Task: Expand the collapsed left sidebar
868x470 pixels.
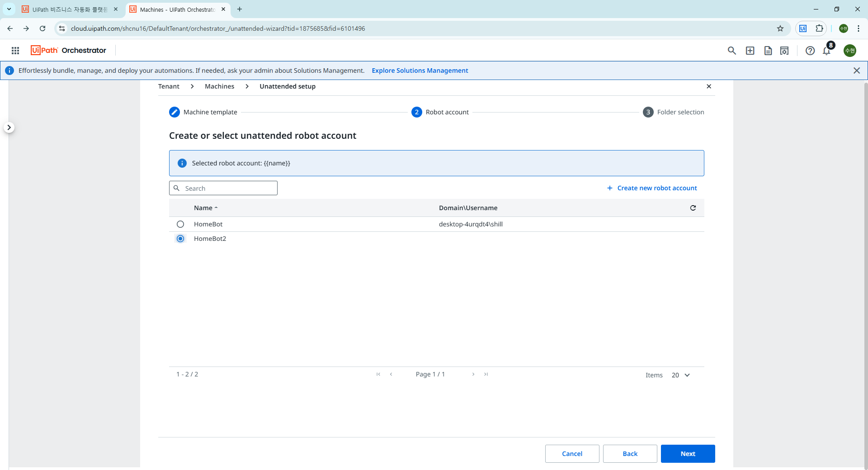Action: [x=9, y=127]
